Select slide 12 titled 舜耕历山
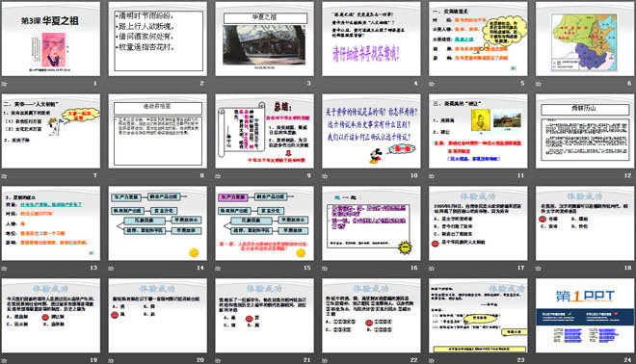Screen dimensions: 636x364 [x=585, y=131]
